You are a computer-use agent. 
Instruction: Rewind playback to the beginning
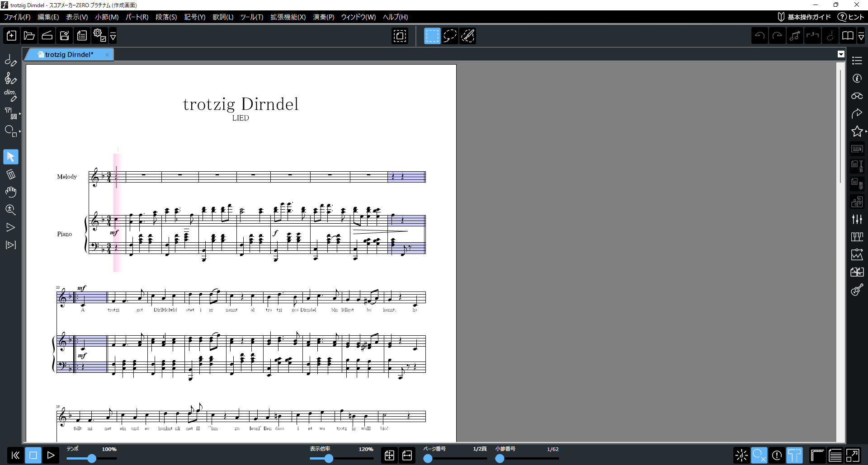pyautogui.click(x=15, y=455)
